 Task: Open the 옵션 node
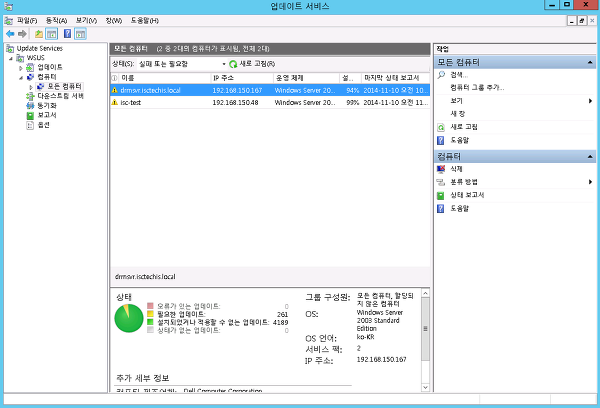(x=43, y=125)
